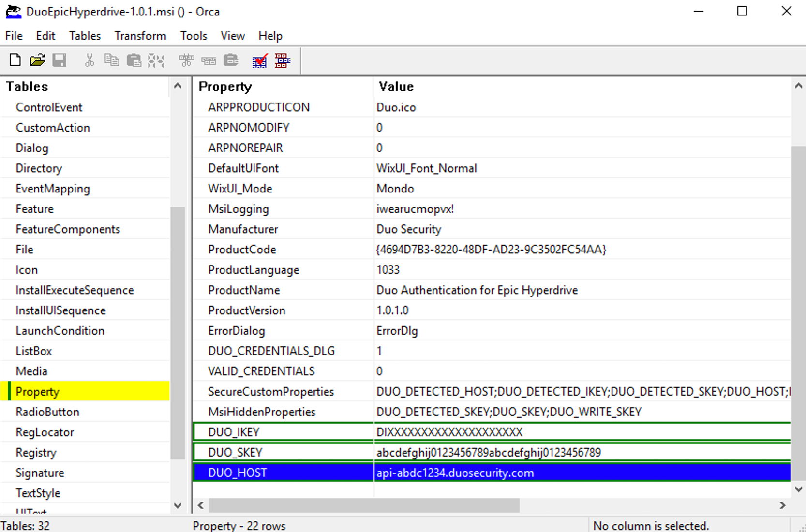The width and height of the screenshot is (806, 532).
Task: Click the Validate icon with red checkmark
Action: pos(260,60)
